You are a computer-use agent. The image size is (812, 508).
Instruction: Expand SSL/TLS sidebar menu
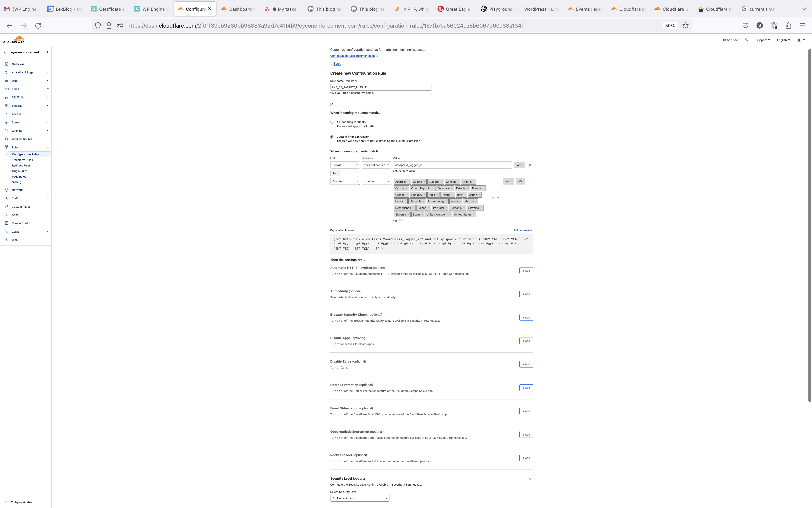pos(48,97)
